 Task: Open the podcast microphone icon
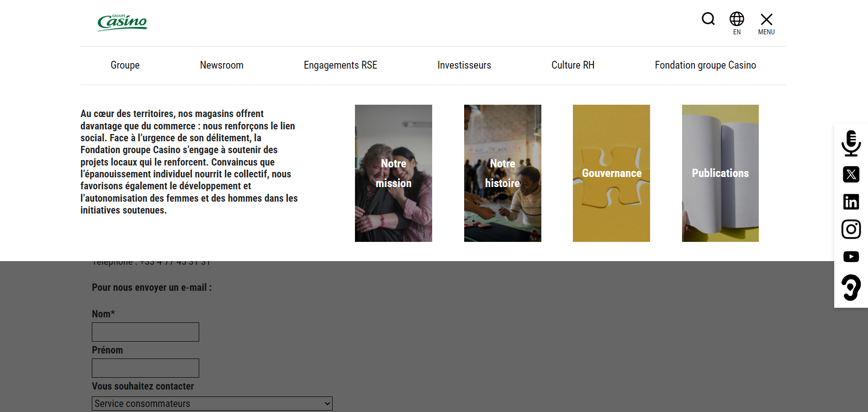pos(851,143)
